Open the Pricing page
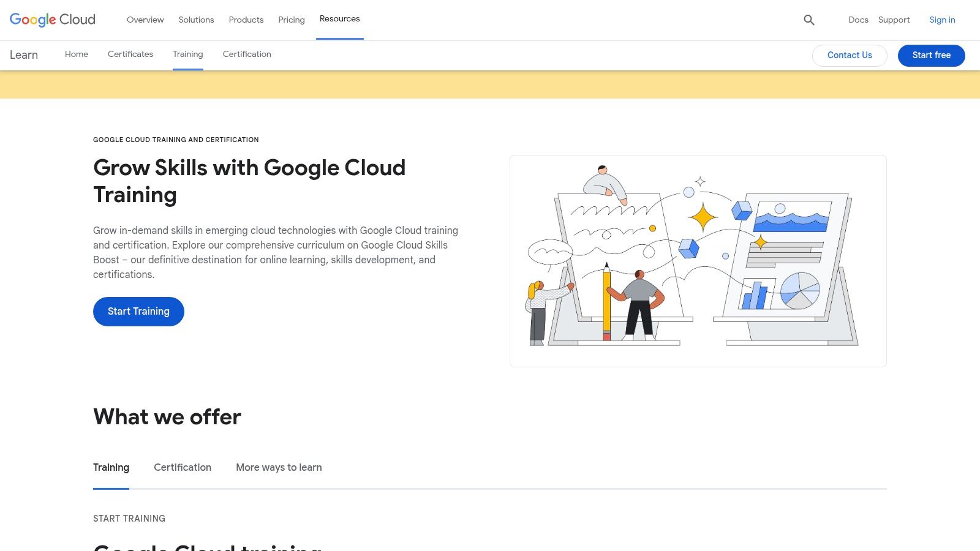The image size is (980, 551). (x=291, y=20)
